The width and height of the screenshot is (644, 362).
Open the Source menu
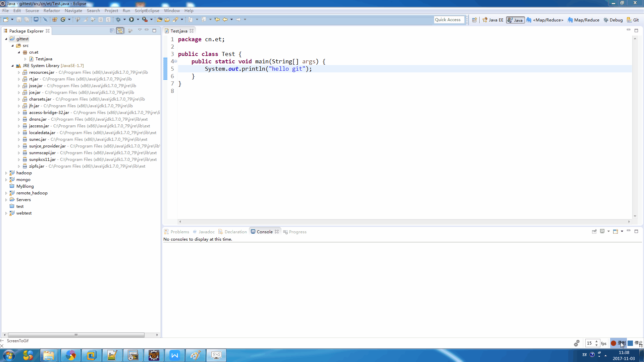32,10
